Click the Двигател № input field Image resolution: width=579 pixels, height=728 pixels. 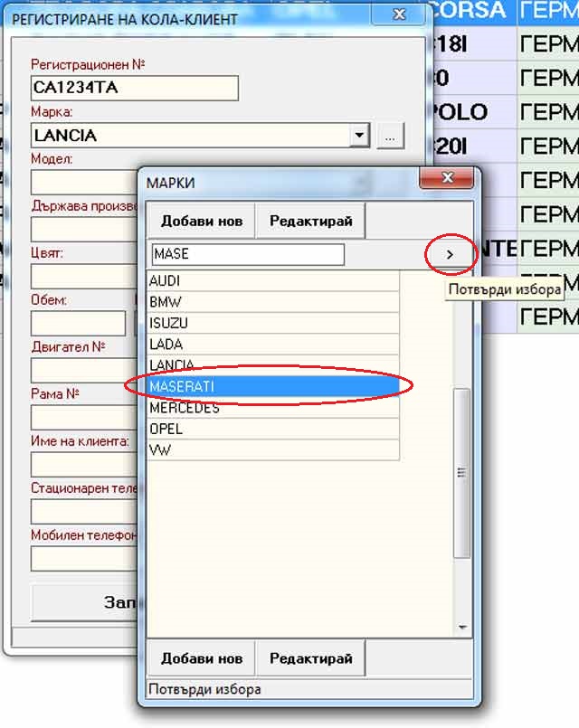coord(84,370)
